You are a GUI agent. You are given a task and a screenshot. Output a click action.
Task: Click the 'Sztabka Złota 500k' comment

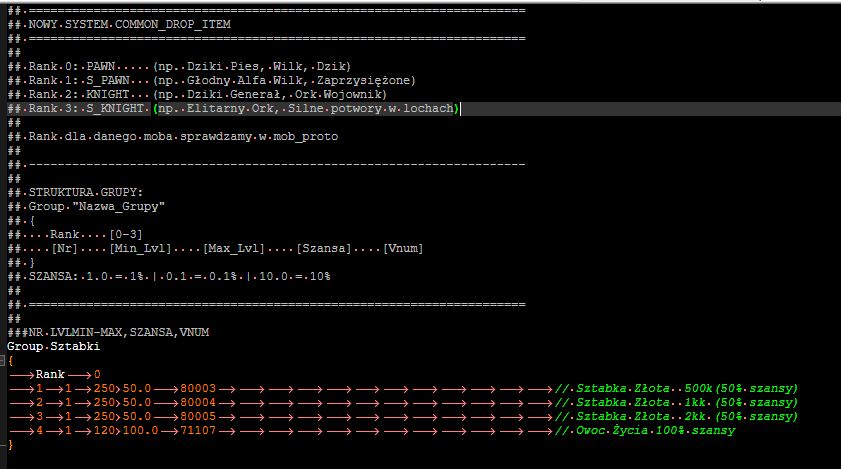[x=676, y=389]
